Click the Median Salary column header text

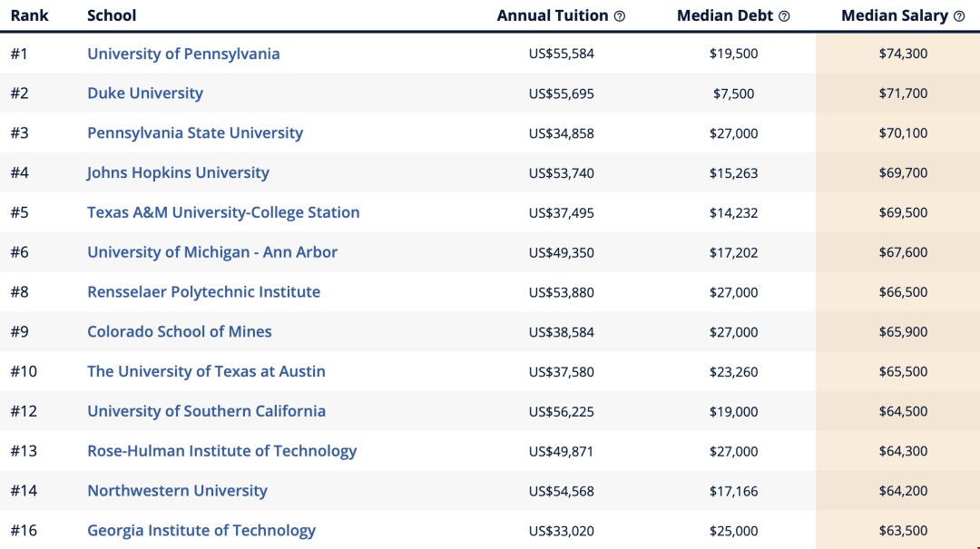tap(895, 15)
